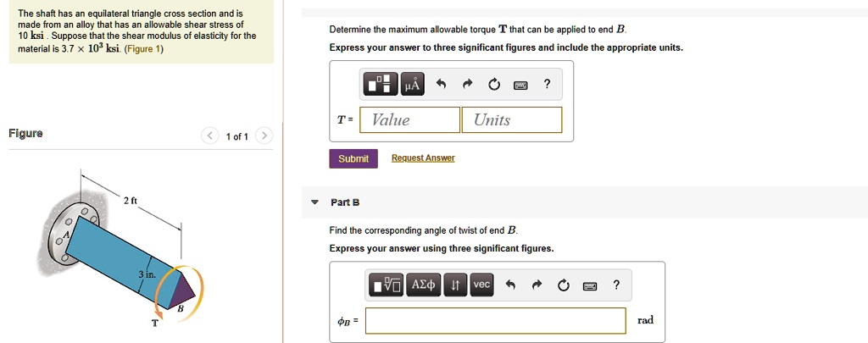
Task: Click the torque Units input field
Action: [x=511, y=119]
